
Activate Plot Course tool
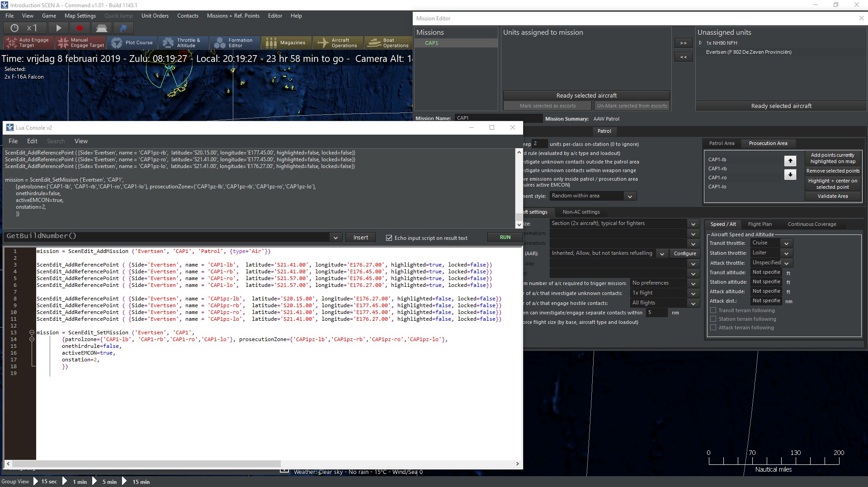[x=132, y=43]
